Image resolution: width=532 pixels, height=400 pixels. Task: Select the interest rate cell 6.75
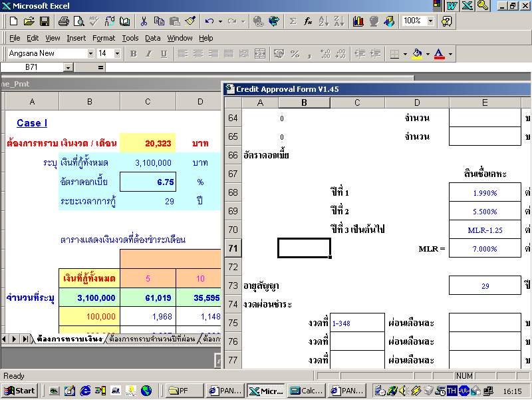148,182
